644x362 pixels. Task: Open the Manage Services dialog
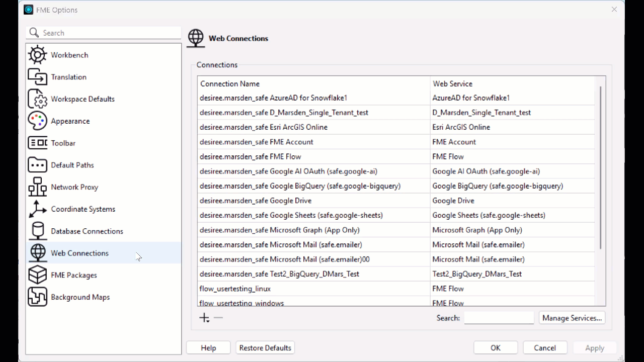tap(572, 318)
